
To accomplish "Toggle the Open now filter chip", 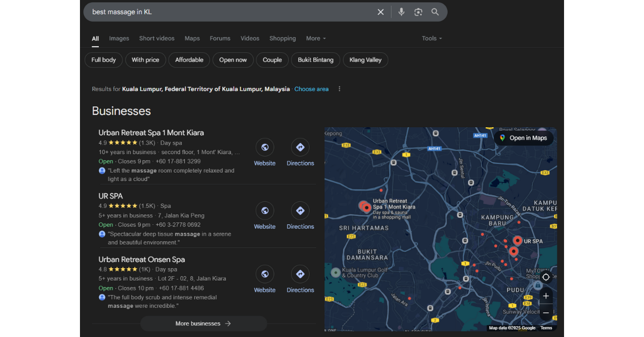I will click(233, 60).
